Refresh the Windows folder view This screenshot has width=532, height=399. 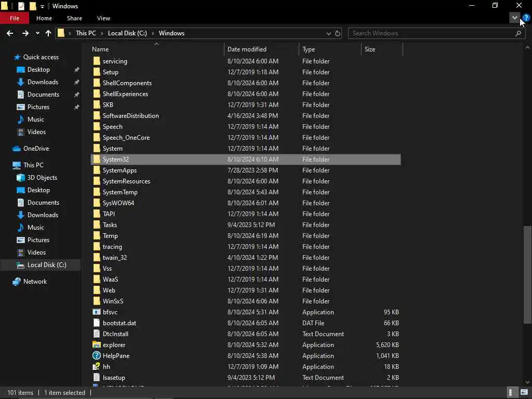click(x=338, y=33)
